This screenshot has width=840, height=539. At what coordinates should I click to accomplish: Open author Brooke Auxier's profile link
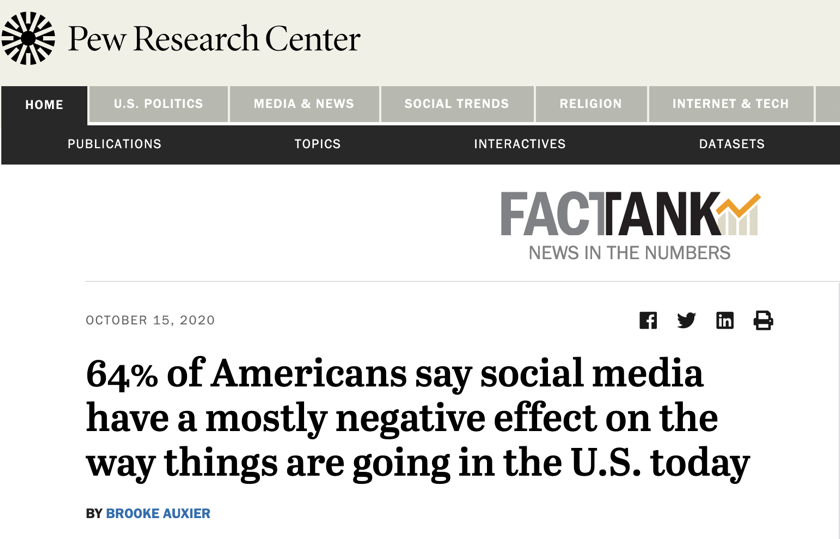click(158, 513)
